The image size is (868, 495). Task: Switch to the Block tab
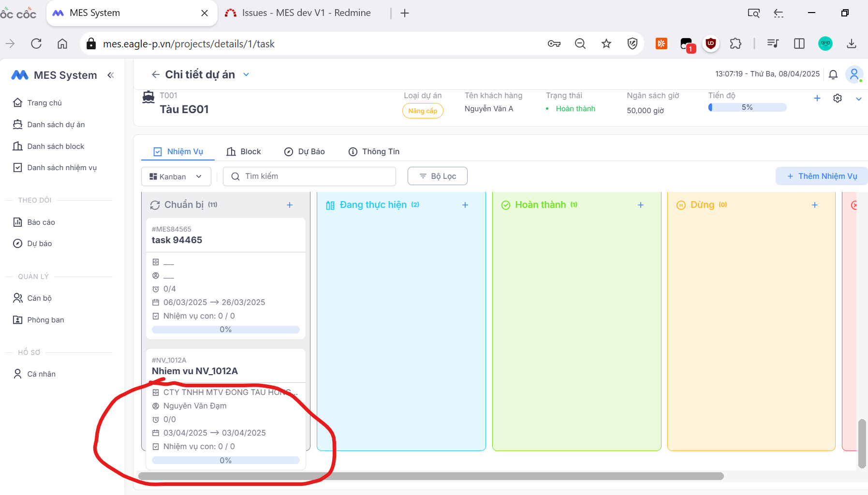pos(244,152)
